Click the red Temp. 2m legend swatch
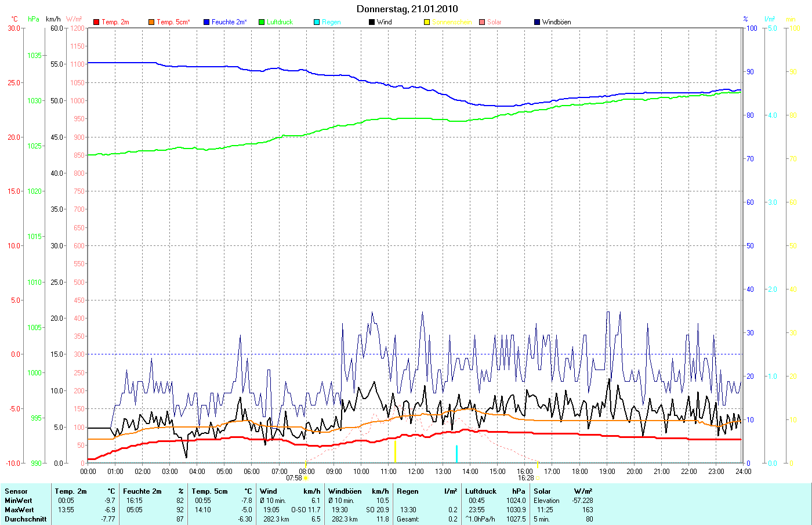 click(96, 22)
